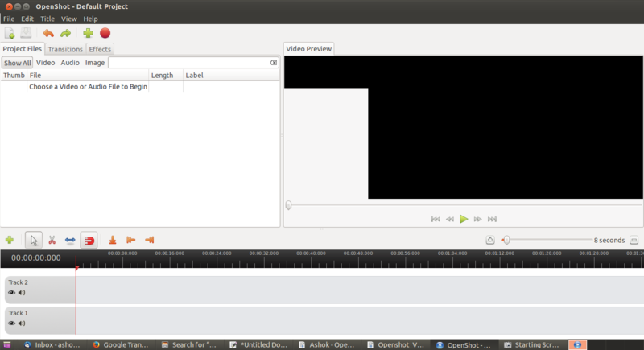Screen dimensions: 644x350
Task: Sort by the Length column header
Action: tap(166, 76)
